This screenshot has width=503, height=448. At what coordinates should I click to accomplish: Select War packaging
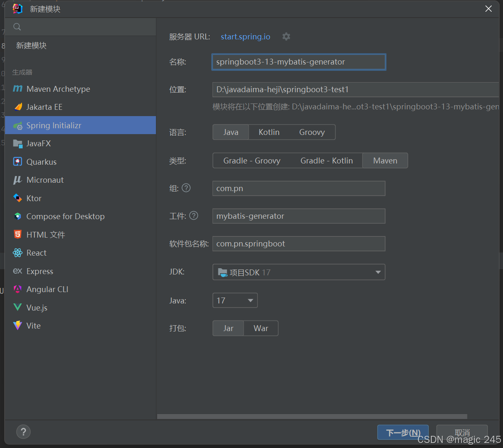tap(261, 328)
